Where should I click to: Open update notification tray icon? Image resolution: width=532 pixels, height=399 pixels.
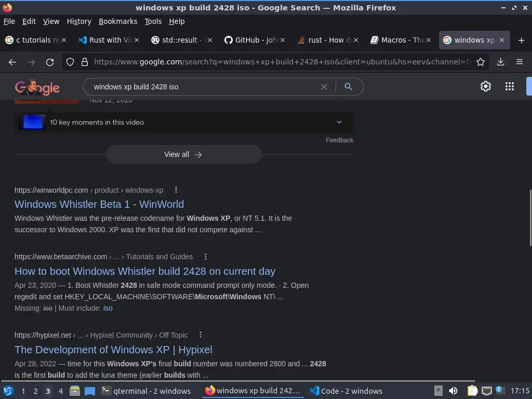point(499,390)
